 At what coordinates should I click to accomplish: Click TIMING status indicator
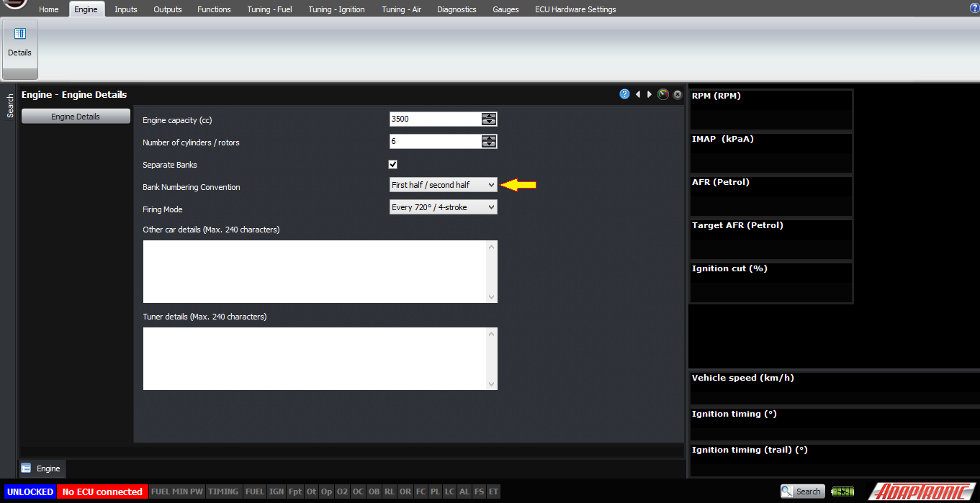tap(223, 492)
